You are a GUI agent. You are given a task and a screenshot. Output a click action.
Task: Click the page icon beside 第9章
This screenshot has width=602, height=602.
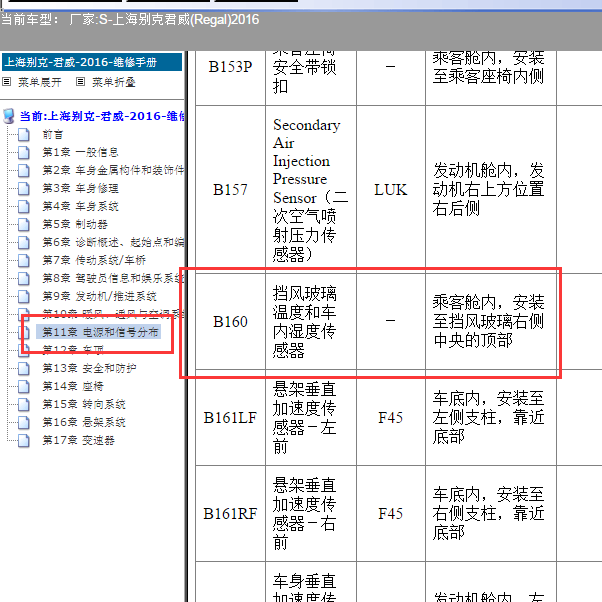(24, 296)
